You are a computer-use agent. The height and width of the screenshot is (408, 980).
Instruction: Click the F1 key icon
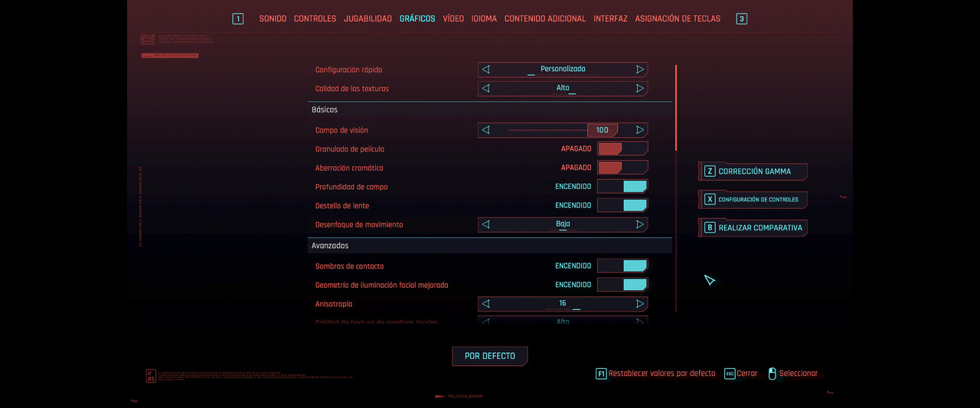click(601, 374)
